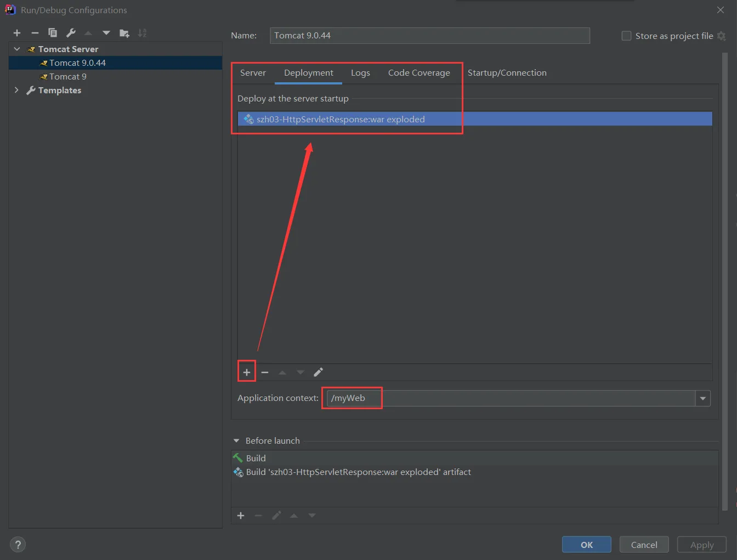
Task: Create new folder for configurations
Action: pyautogui.click(x=124, y=33)
